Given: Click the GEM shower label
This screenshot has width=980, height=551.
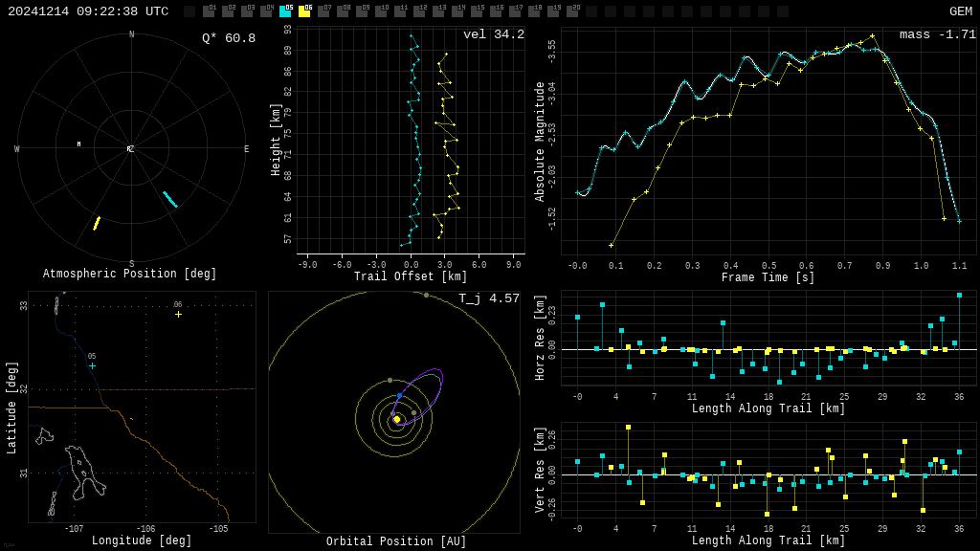Looking at the screenshot, I should (960, 11).
